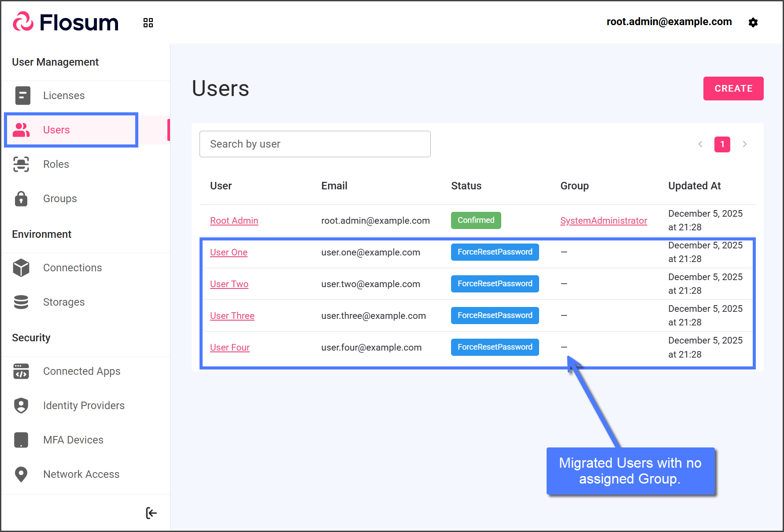Click the Groups lock icon
784x532 pixels.
[21, 199]
